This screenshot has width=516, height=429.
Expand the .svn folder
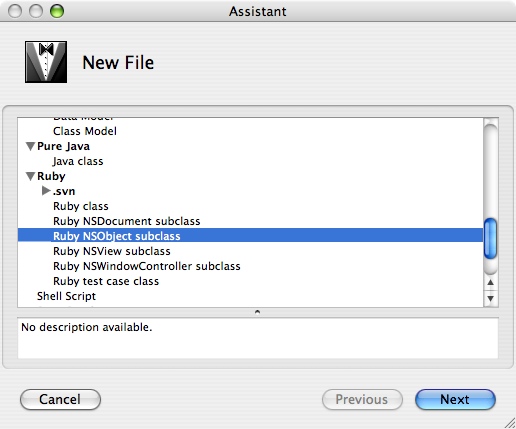click(x=46, y=191)
